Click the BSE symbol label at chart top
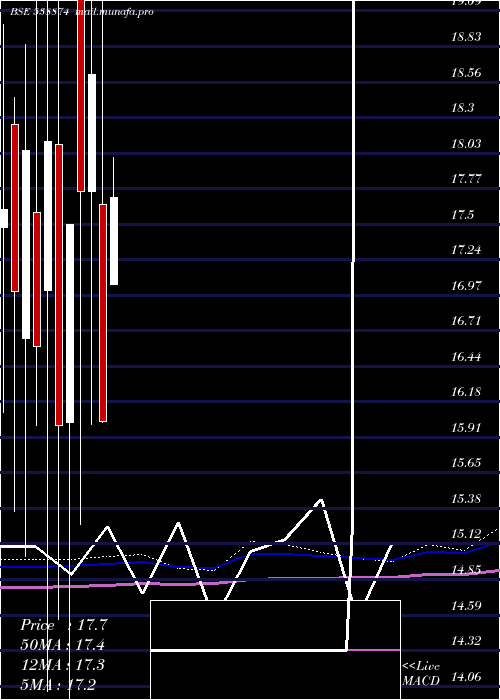This screenshot has height=700, width=500. [x=40, y=12]
